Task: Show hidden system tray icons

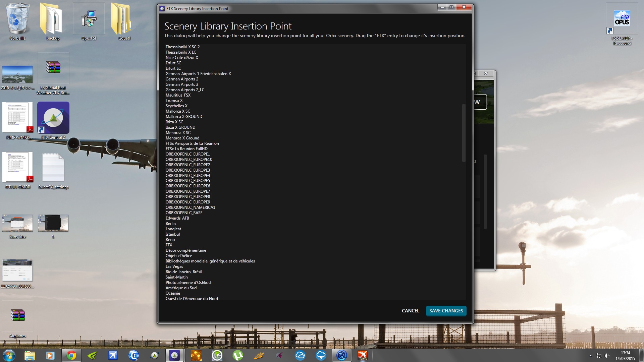Action: 591,356
